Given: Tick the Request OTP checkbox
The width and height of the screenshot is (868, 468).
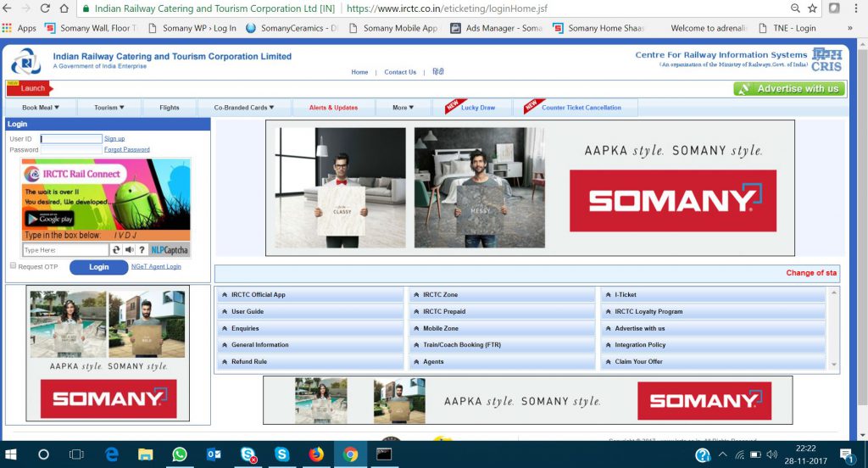Looking at the screenshot, I should point(14,266).
